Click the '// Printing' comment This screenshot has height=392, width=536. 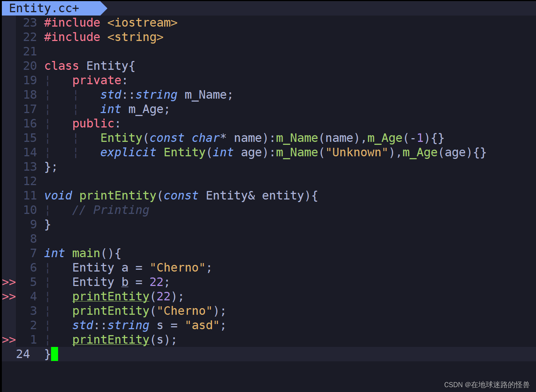click(111, 210)
